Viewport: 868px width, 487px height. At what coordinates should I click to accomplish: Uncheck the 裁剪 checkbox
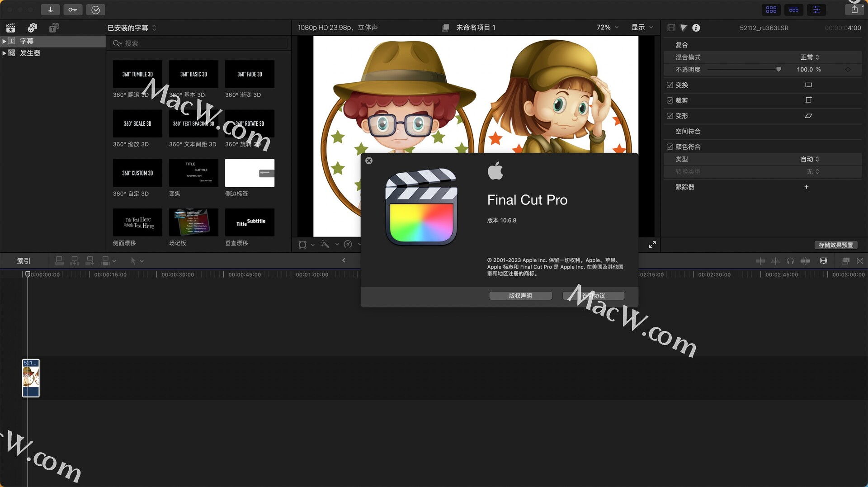click(670, 100)
